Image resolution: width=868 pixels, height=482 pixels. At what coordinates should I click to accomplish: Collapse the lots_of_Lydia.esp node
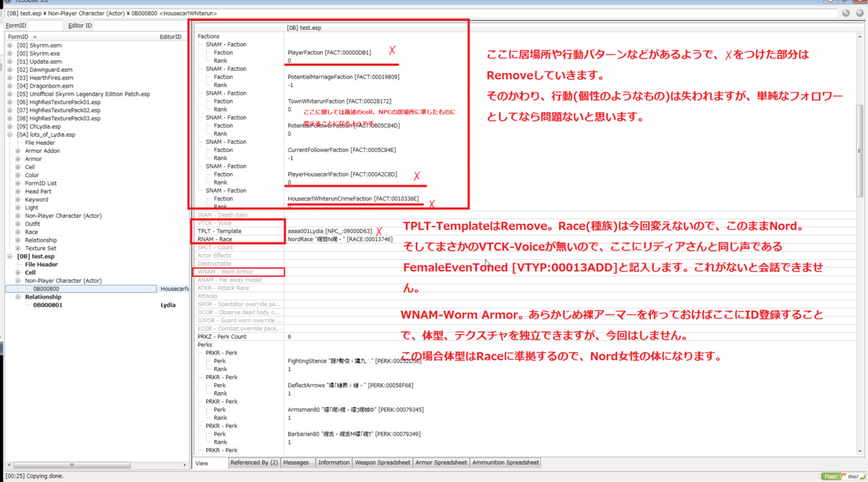pyautogui.click(x=10, y=135)
